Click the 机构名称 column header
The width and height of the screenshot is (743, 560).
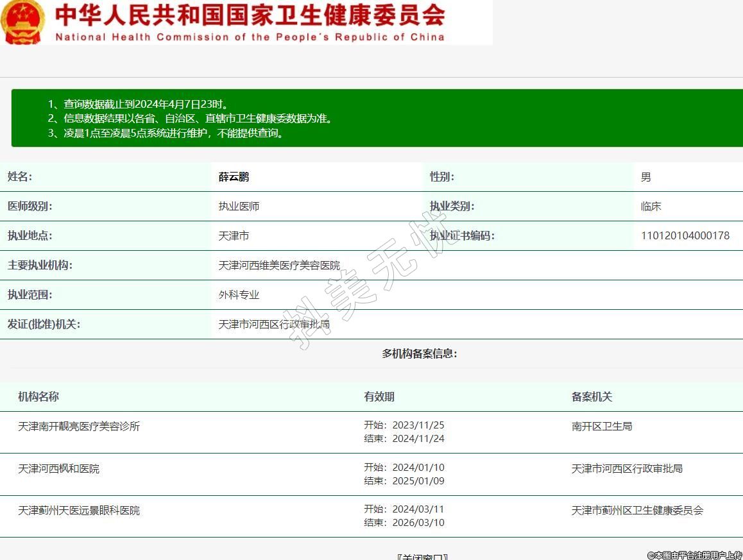tap(38, 396)
